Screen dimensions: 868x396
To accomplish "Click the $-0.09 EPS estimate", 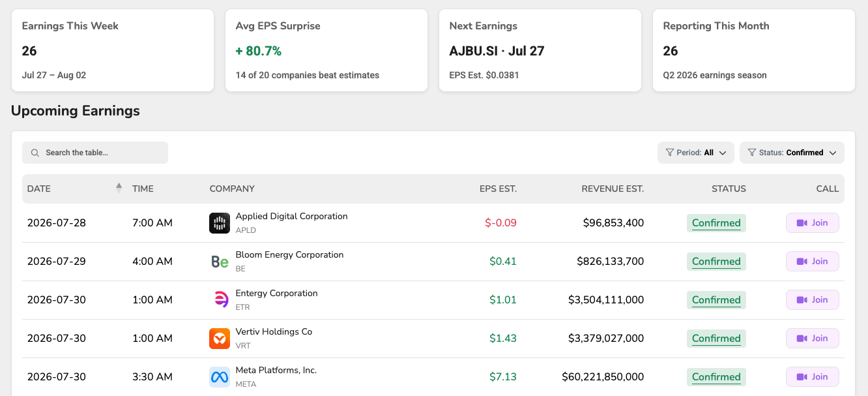I will [500, 223].
